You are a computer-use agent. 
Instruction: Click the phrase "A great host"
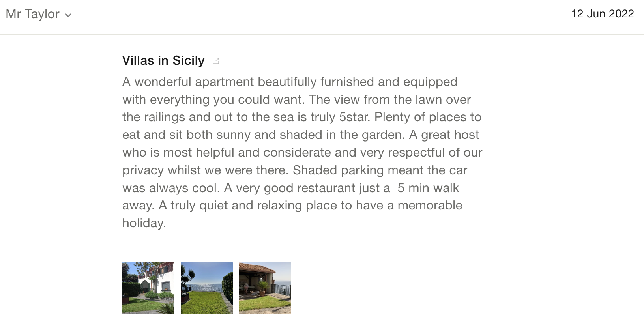pyautogui.click(x=444, y=135)
